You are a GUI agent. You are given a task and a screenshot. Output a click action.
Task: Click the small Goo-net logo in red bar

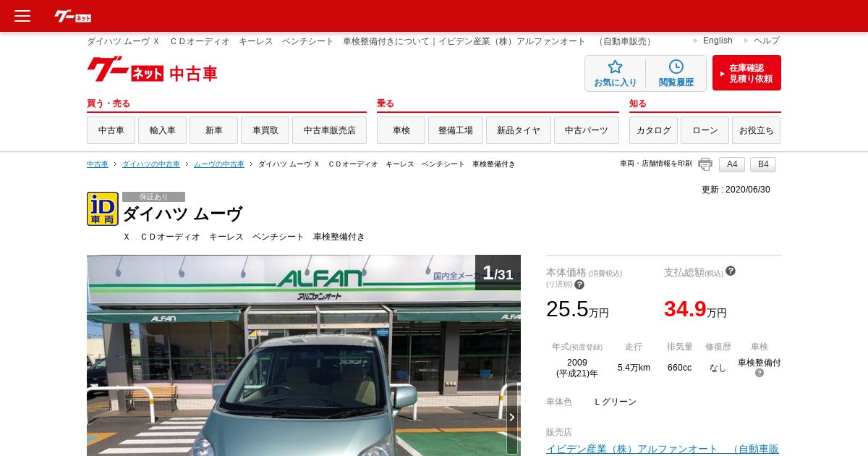pos(73,16)
